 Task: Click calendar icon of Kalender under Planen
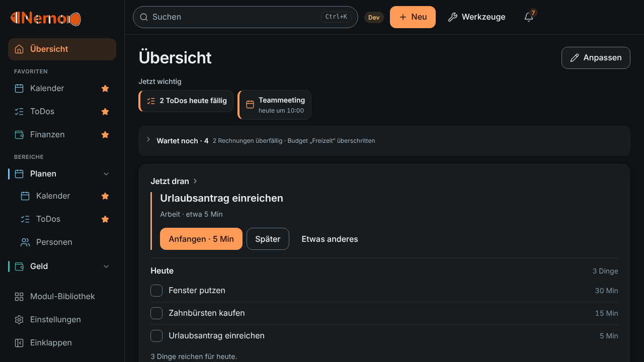point(25,196)
